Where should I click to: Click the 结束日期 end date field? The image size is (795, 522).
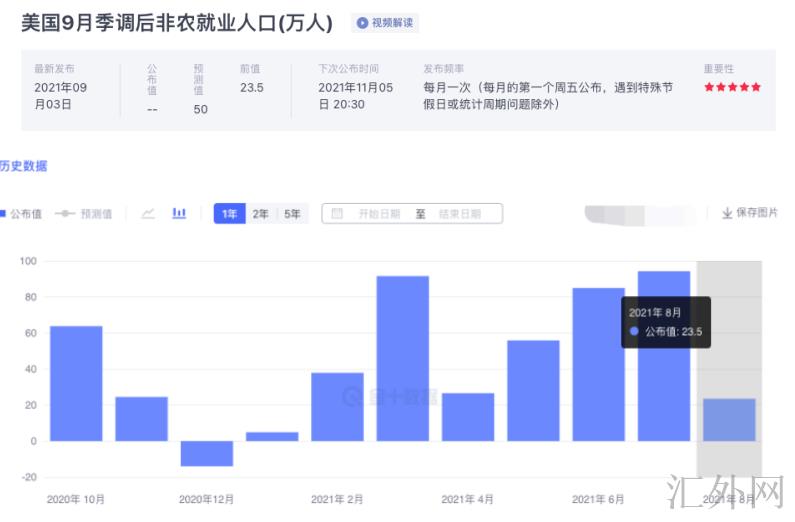click(459, 214)
